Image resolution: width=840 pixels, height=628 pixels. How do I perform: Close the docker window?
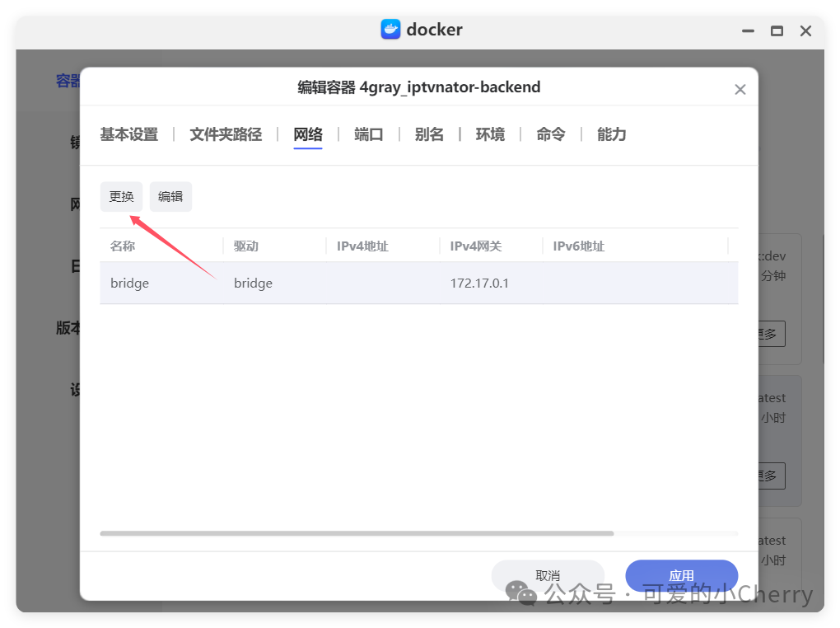click(805, 31)
